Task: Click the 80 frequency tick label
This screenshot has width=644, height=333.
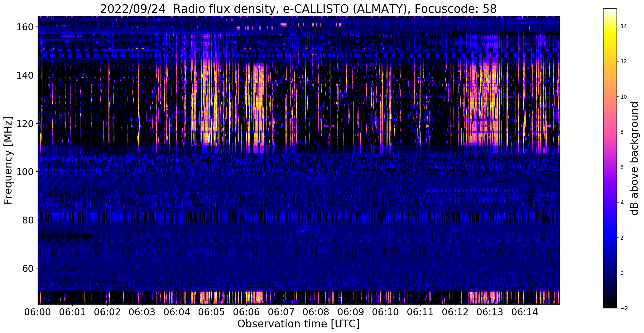Action: 29,220
